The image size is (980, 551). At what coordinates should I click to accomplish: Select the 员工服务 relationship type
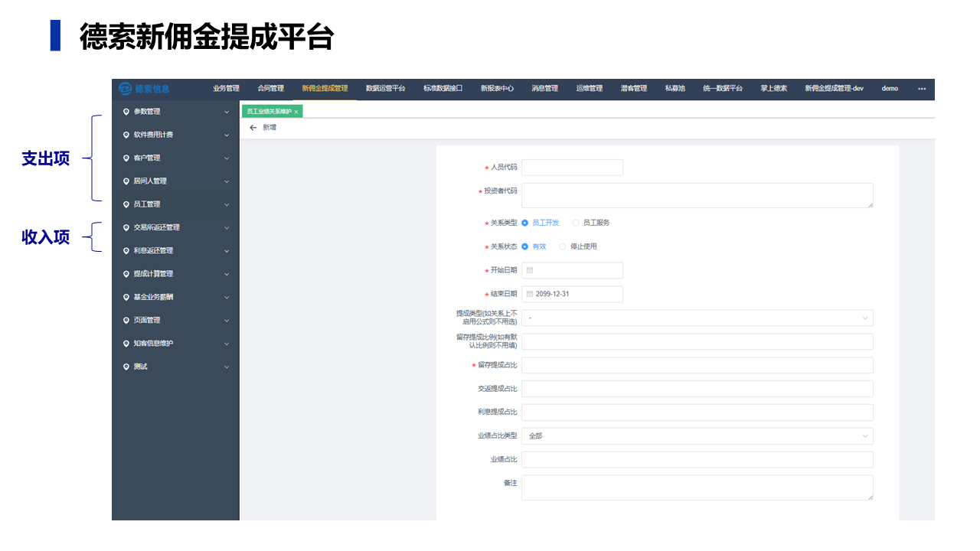[x=591, y=223]
